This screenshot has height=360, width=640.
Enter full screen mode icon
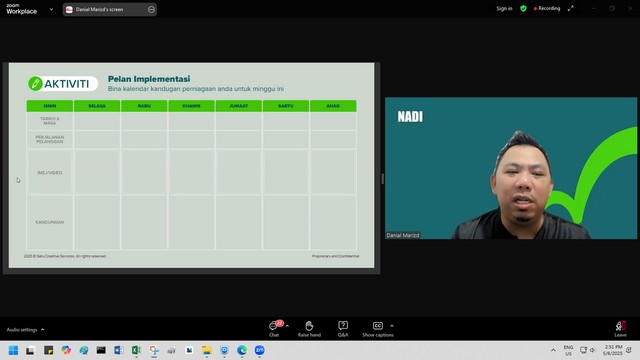tap(571, 9)
